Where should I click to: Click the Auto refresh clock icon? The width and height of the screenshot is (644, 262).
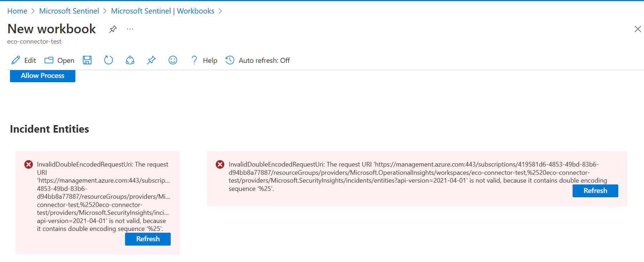pos(230,60)
